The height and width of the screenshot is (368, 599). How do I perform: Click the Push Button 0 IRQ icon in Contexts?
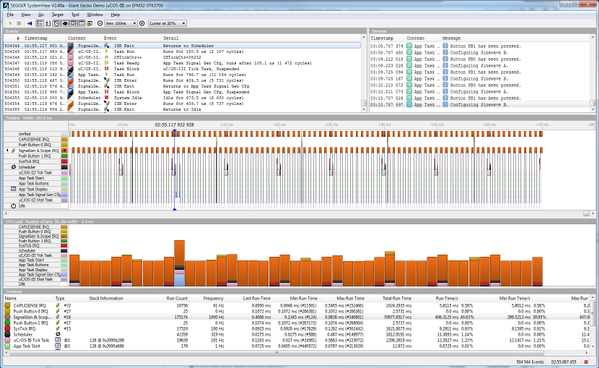(x=7, y=311)
